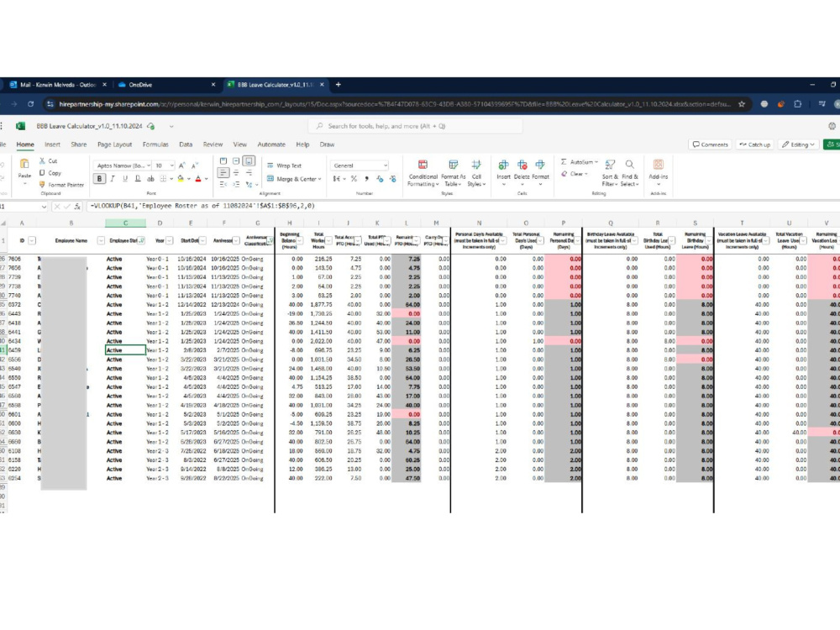Click the Insert cells icon
Image resolution: width=840 pixels, height=630 pixels.
(x=503, y=165)
